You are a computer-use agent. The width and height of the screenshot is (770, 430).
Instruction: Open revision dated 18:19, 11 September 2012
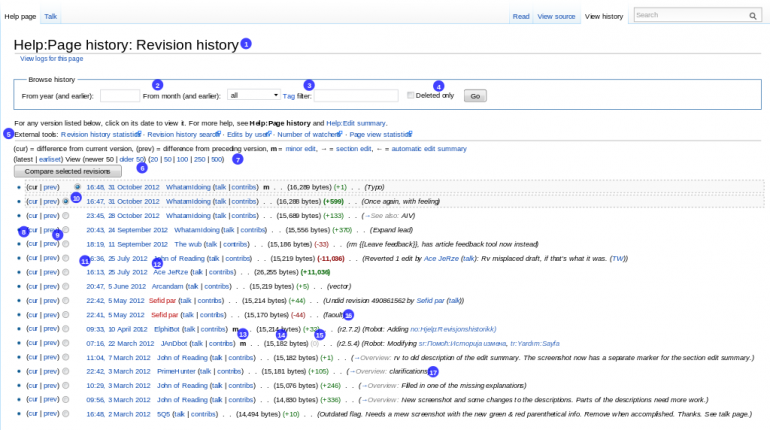[x=127, y=244]
